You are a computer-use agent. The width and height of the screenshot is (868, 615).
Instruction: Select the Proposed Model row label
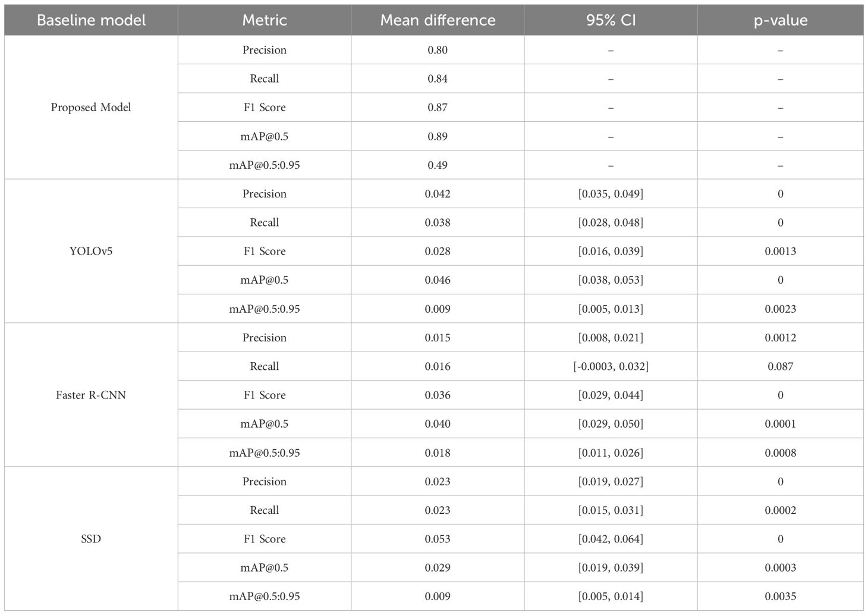(x=91, y=108)
